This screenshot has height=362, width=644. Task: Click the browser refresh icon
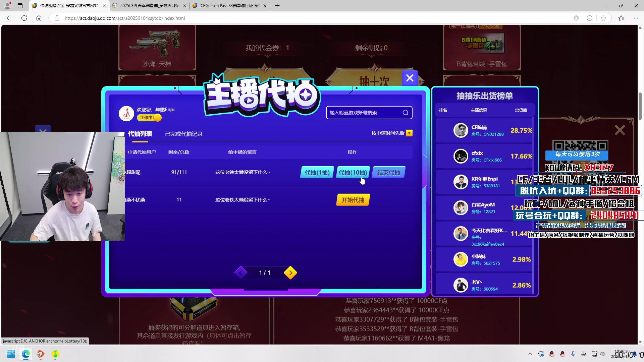point(24,18)
